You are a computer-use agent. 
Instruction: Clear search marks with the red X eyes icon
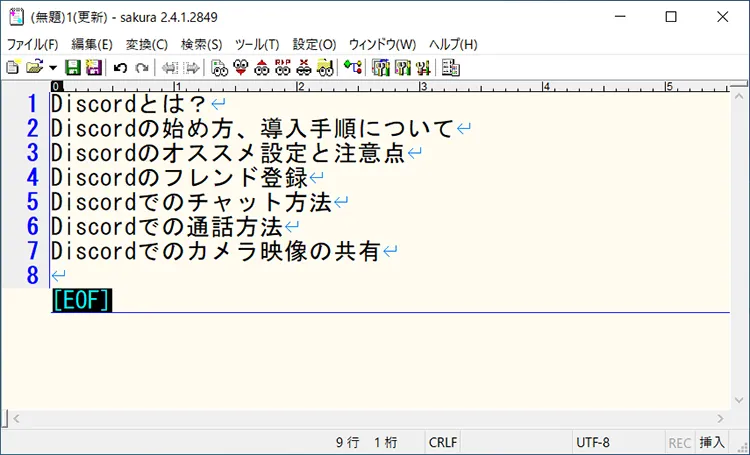click(304, 68)
